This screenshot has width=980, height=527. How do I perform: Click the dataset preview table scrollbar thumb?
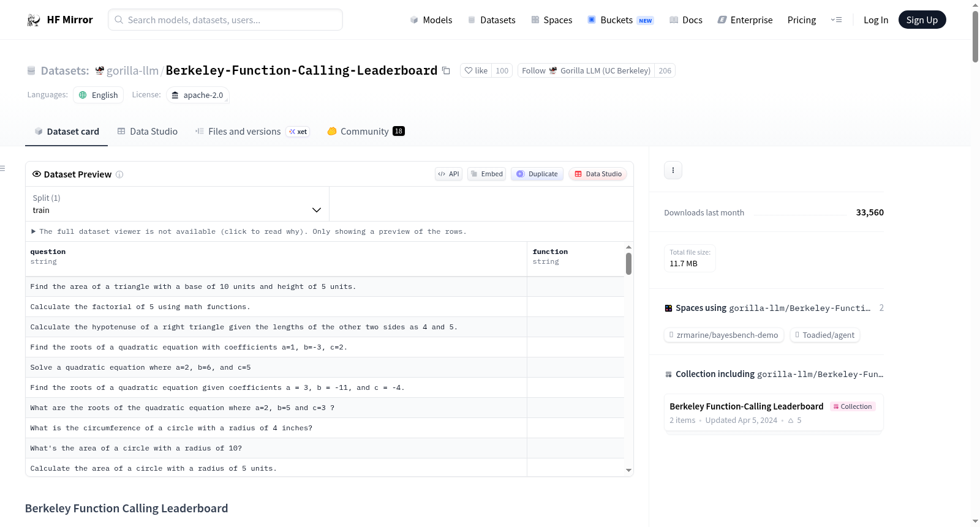point(628,264)
